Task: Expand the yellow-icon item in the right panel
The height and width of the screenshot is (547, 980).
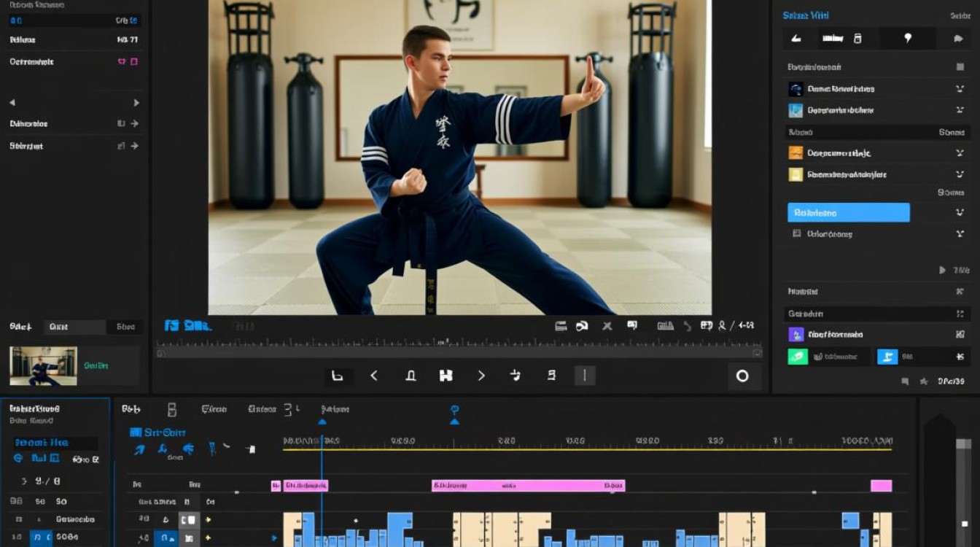Action: coord(960,175)
